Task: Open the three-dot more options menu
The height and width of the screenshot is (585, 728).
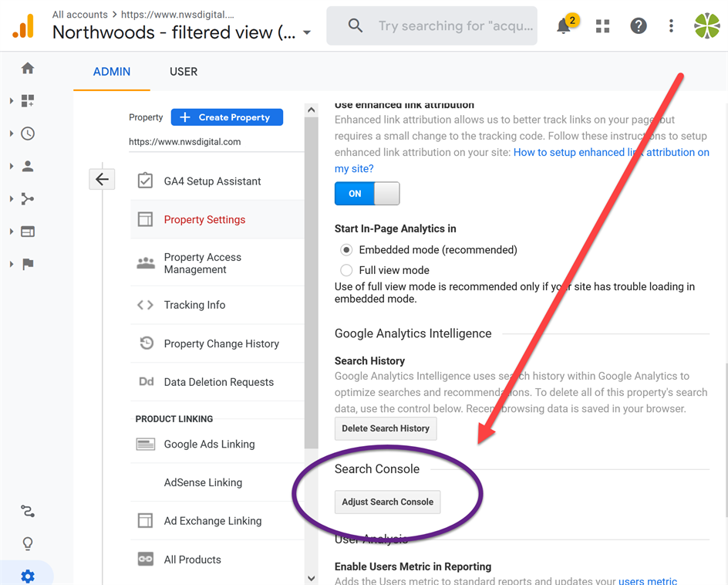Action: pos(671,25)
